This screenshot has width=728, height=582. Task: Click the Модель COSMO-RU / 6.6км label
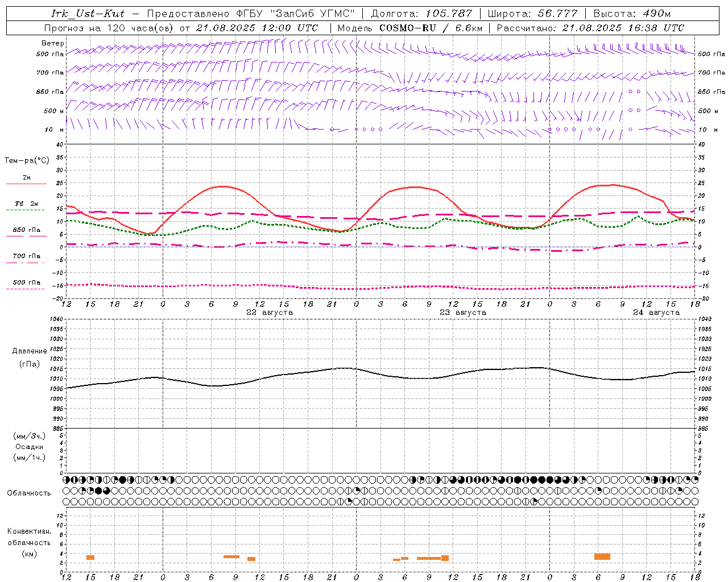tap(410, 28)
